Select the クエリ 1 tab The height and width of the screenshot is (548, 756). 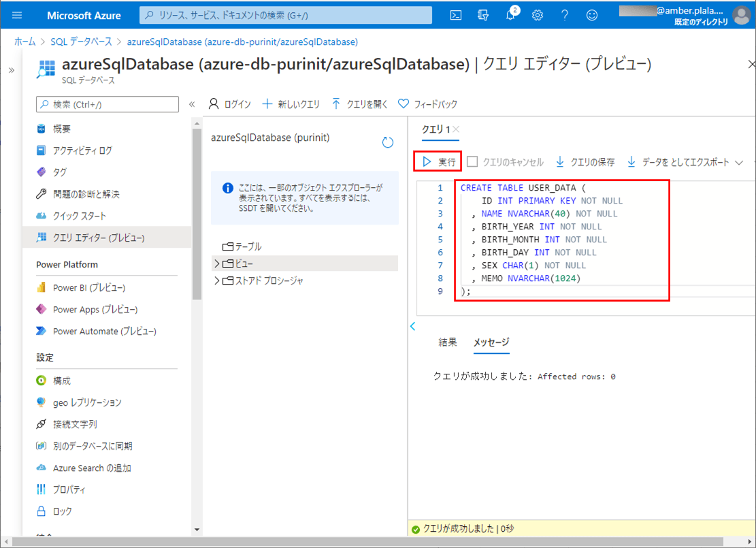[436, 129]
